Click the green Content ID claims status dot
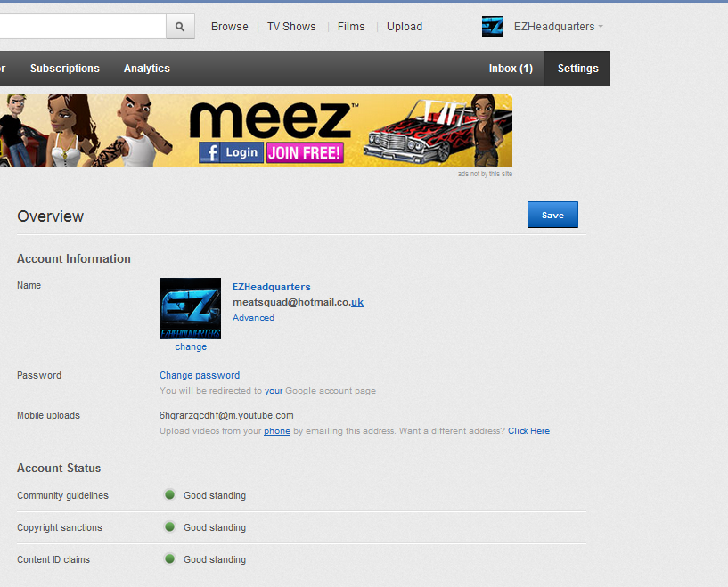728x587 pixels. click(x=170, y=558)
